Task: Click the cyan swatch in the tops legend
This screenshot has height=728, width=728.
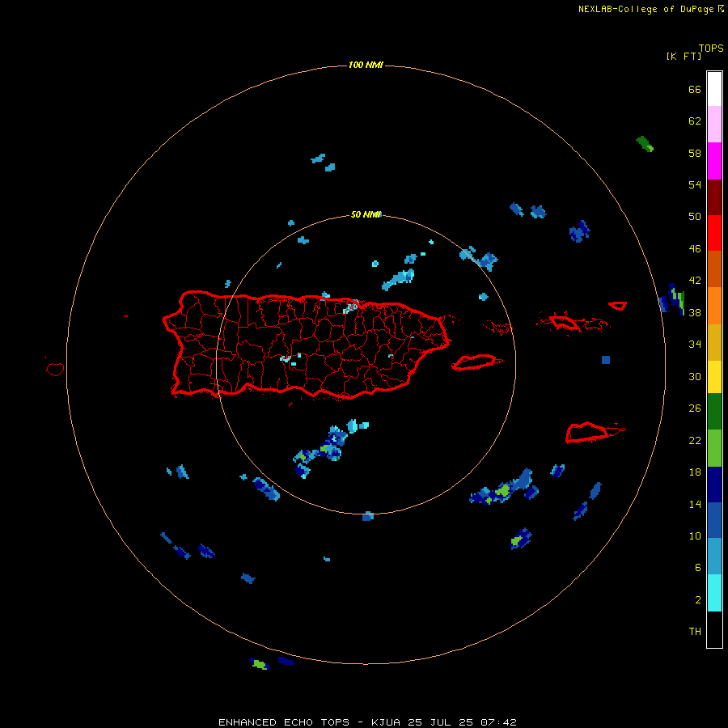Action: (x=714, y=593)
